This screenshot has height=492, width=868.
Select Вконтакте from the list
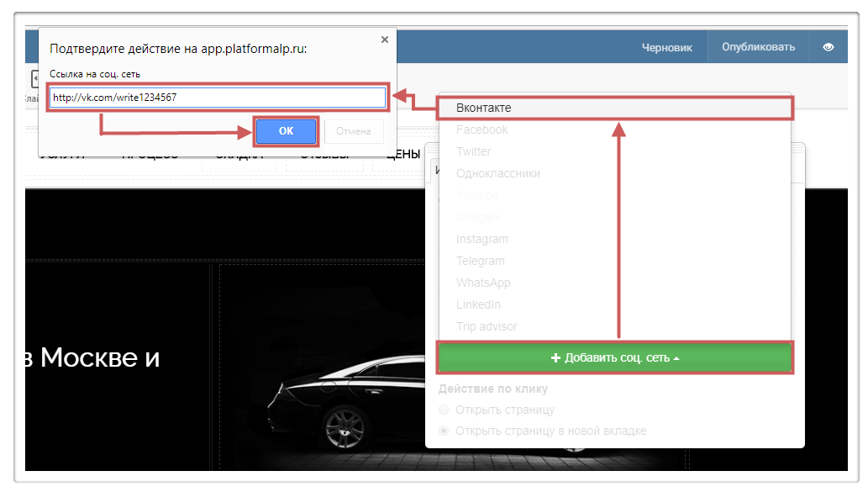484,108
